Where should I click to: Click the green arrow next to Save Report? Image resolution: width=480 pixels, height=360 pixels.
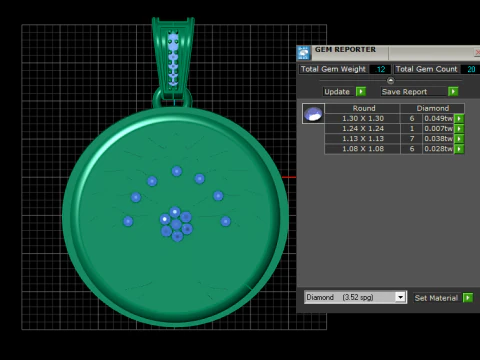(x=453, y=92)
